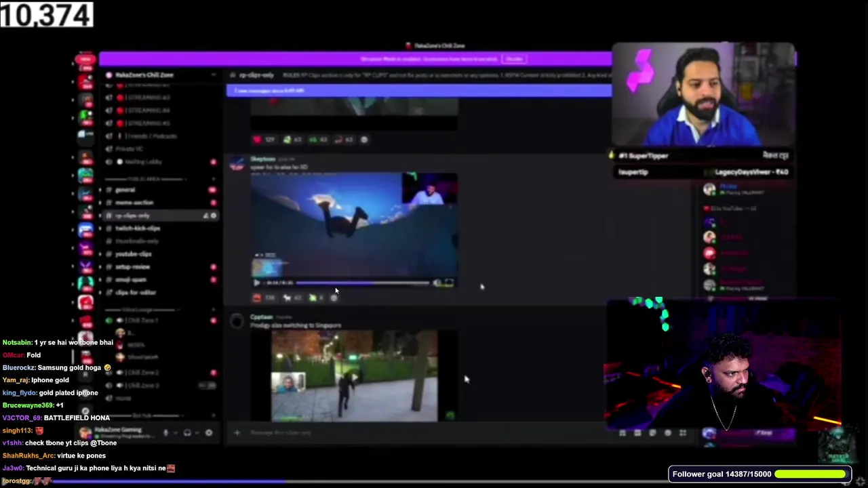Image resolution: width=868 pixels, height=488 pixels.
Task: Click the RakaZone Gaming user avatar
Action: tap(85, 432)
